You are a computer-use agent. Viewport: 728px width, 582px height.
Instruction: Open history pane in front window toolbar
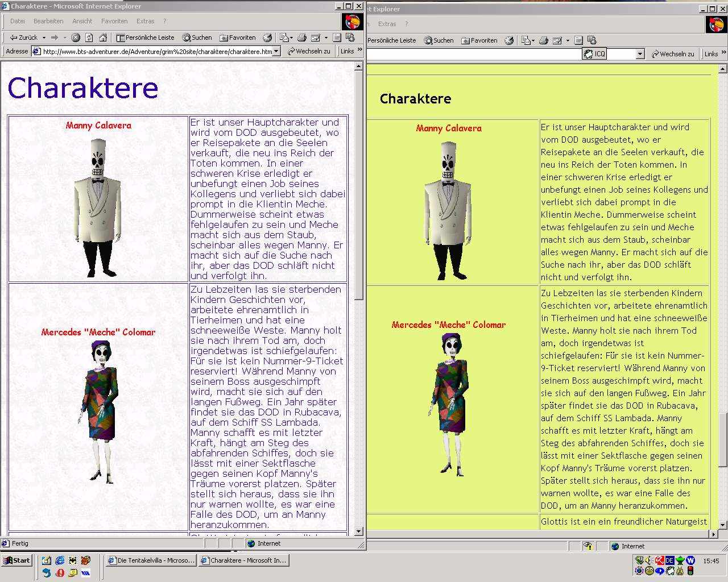(x=267, y=38)
